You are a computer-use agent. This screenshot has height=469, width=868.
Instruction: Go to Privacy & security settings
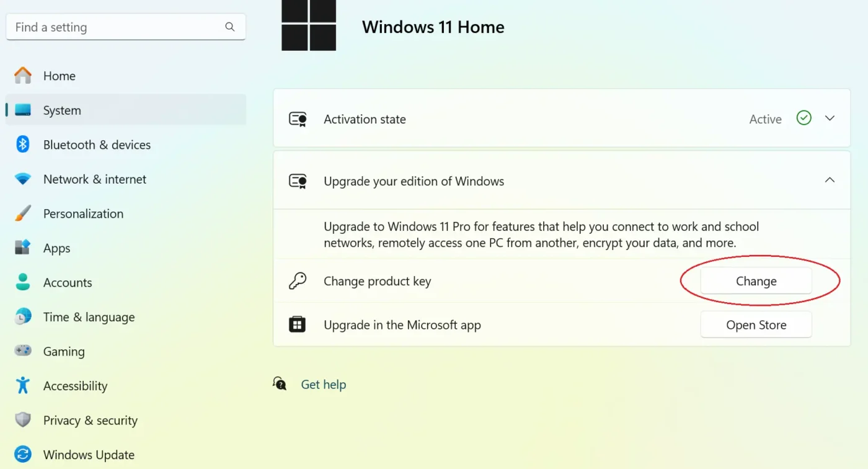point(126,420)
